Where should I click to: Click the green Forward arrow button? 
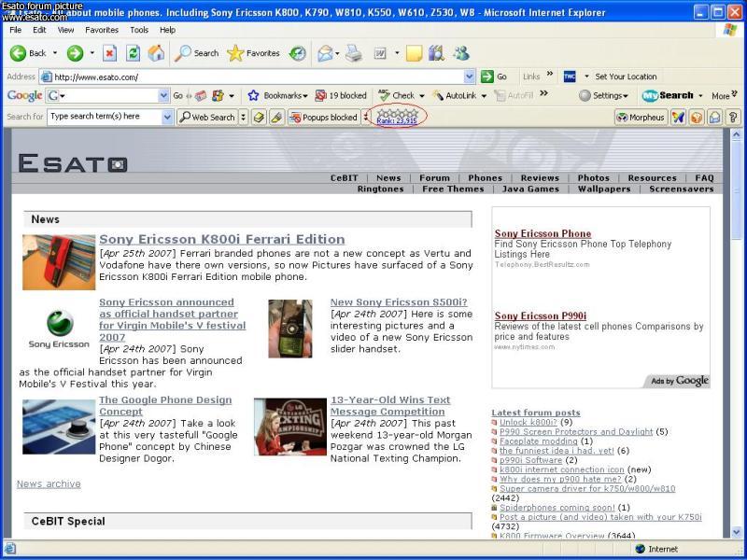tap(75, 53)
